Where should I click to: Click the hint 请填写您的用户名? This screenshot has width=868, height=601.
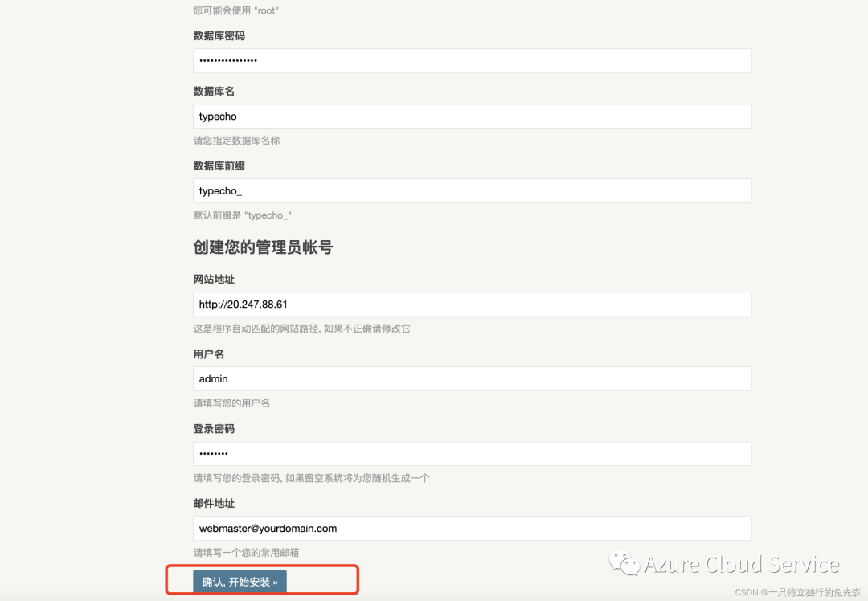[231, 403]
